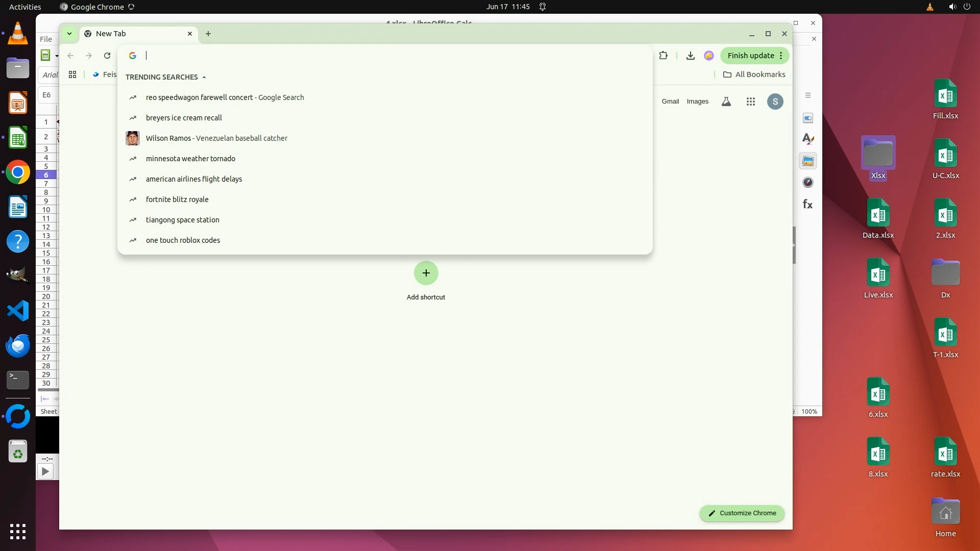Open the Chrome downloads icon

coord(690,56)
